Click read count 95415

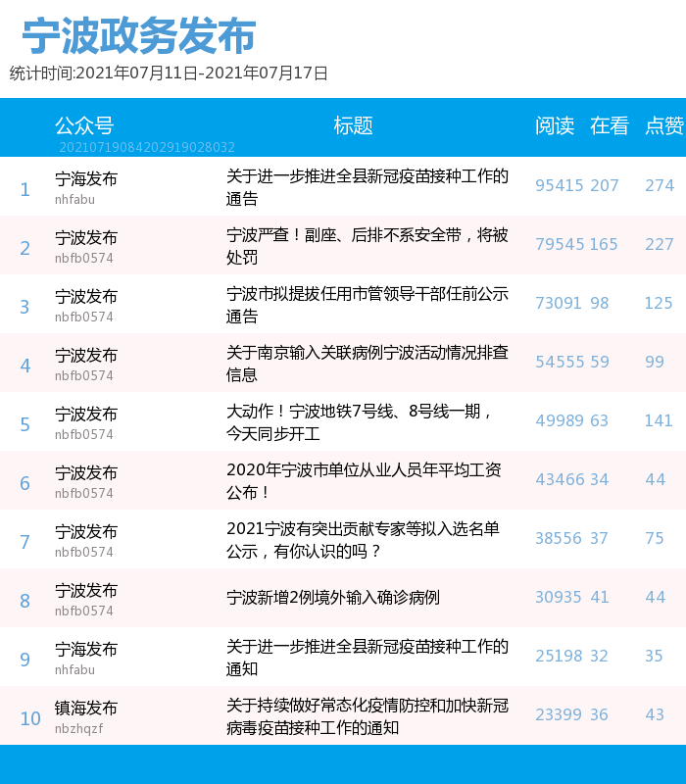click(x=560, y=185)
